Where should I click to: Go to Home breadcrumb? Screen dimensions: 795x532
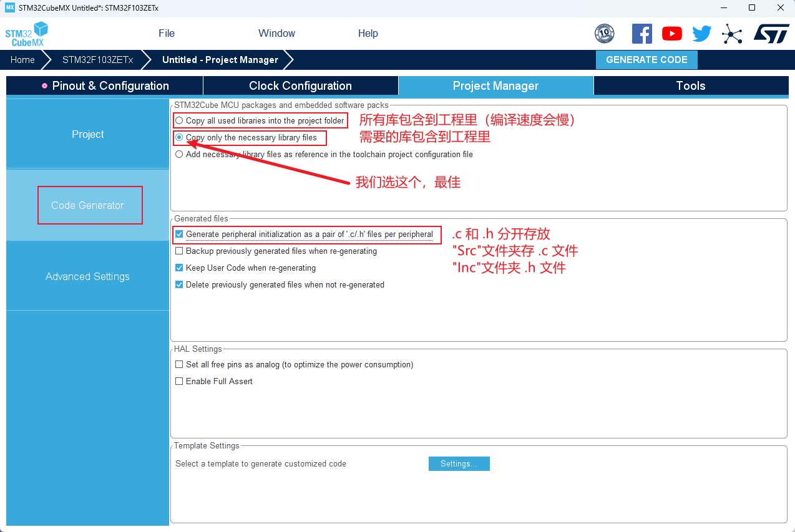click(x=22, y=60)
